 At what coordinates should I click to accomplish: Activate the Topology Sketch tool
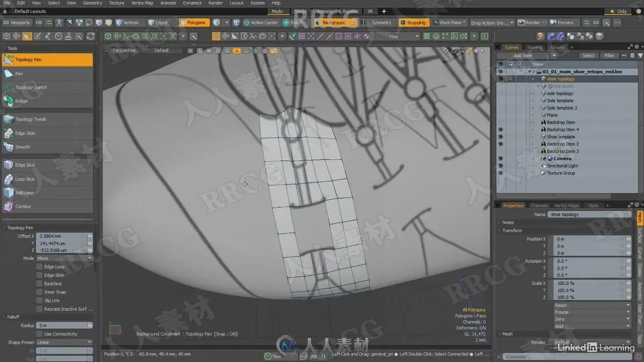coord(47,87)
